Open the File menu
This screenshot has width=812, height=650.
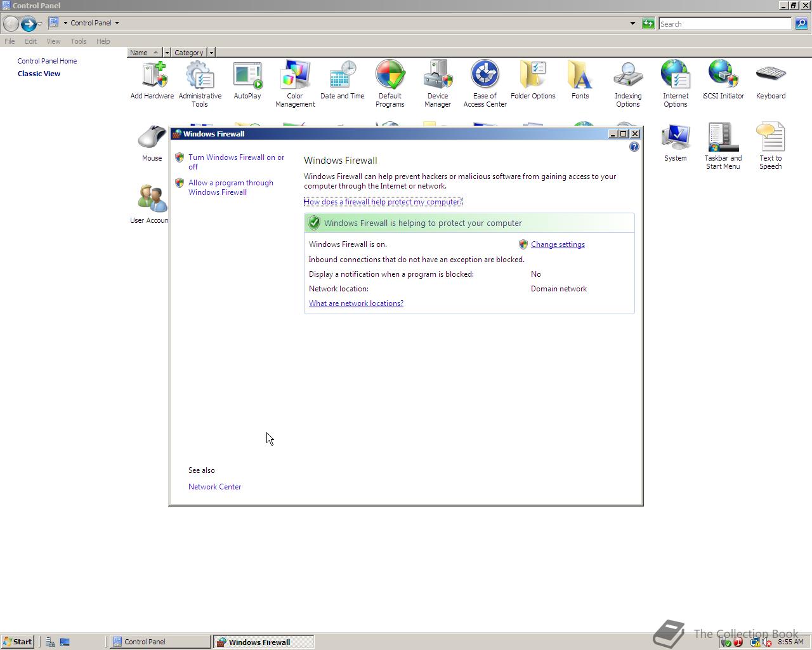[x=10, y=41]
